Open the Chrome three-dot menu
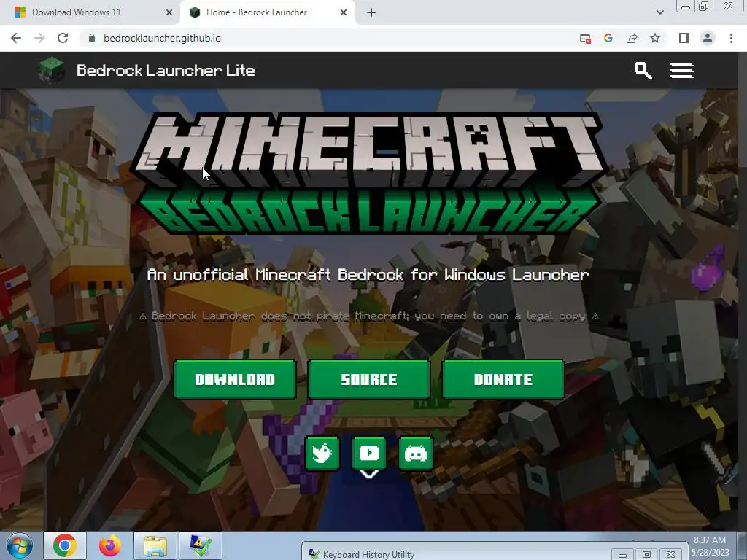 tap(731, 38)
